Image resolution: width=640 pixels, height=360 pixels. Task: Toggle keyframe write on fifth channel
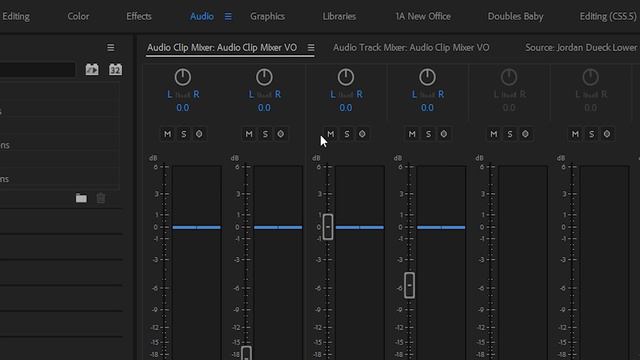pos(525,134)
